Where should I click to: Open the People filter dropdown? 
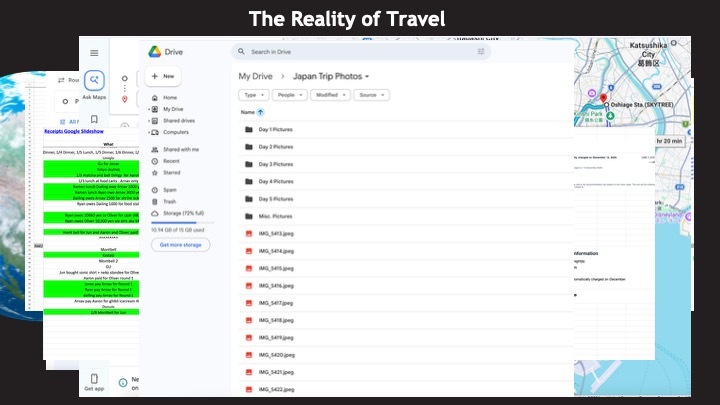pyautogui.click(x=289, y=95)
